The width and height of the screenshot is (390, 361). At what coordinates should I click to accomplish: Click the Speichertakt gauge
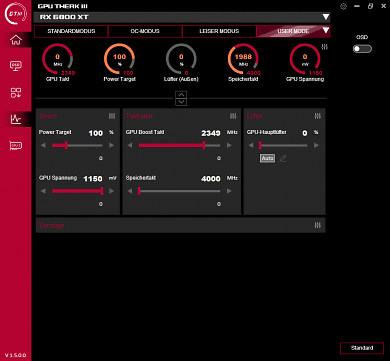(243, 59)
